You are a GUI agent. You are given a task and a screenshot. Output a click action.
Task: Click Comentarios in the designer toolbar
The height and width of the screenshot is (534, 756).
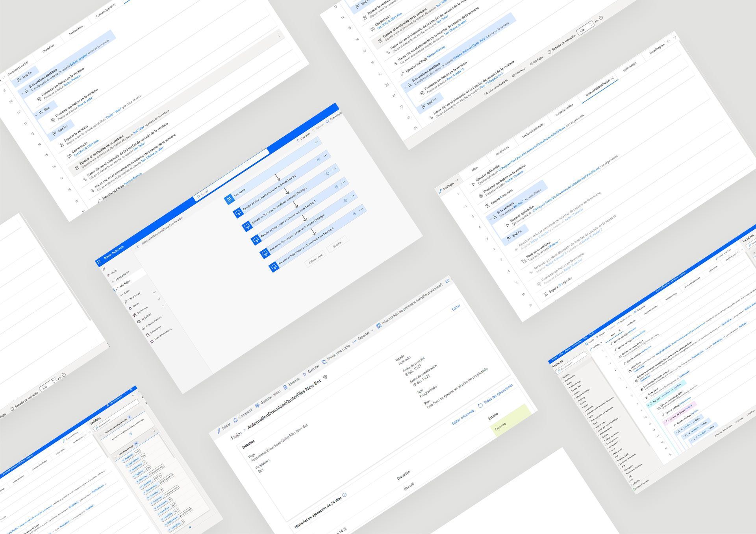coord(334,117)
